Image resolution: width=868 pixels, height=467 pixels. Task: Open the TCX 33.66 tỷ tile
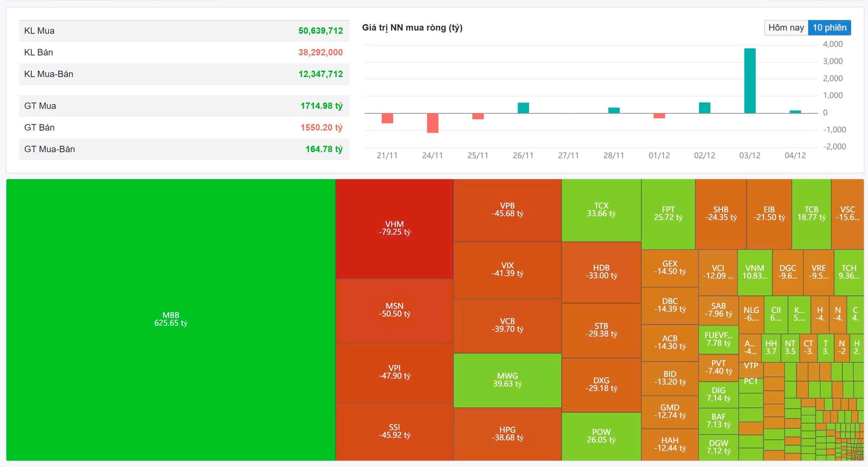(601, 210)
